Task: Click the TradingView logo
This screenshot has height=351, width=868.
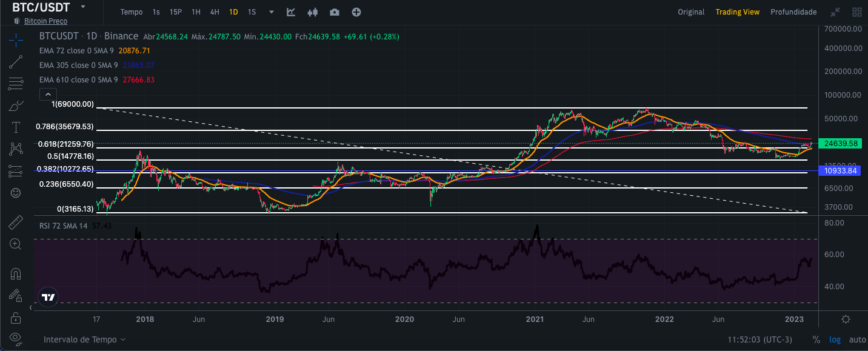Action: point(48,297)
